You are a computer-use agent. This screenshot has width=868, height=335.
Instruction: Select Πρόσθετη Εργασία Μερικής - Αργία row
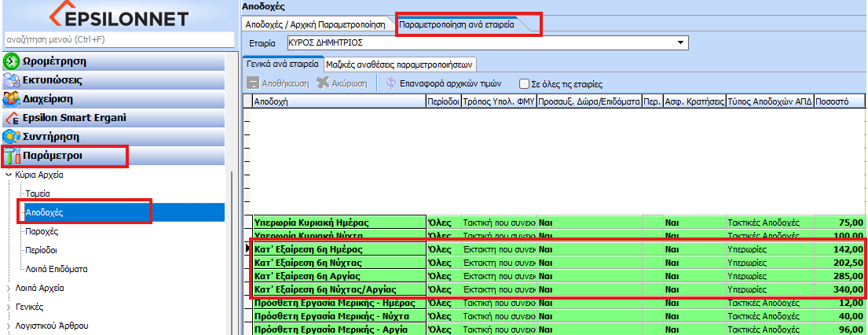point(554,329)
